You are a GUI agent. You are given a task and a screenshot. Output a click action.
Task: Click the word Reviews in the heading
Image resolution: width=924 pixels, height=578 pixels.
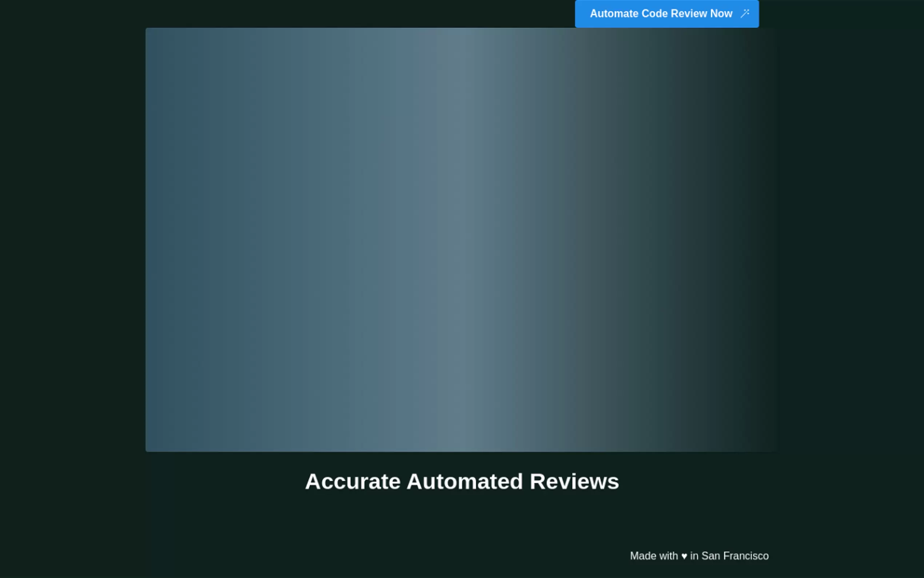[x=574, y=481]
